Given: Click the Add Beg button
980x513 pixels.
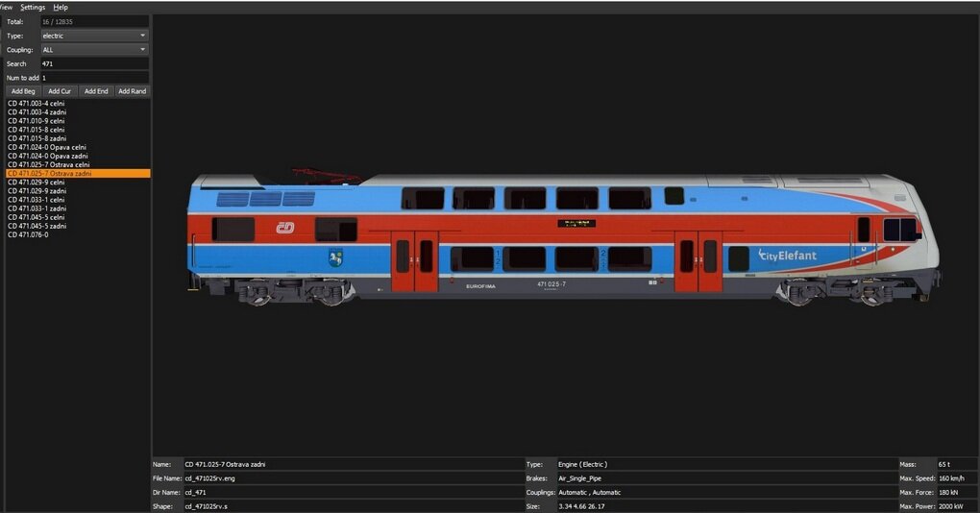Looking at the screenshot, I should pos(23,91).
